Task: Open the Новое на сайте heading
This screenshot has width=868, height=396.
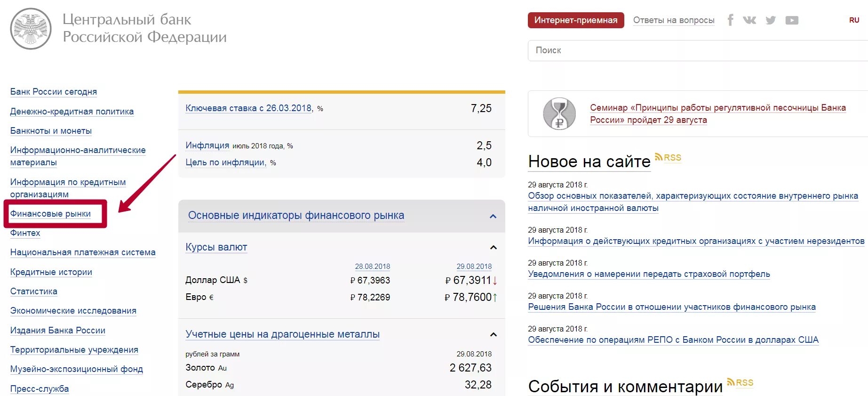Action: pyautogui.click(x=589, y=162)
